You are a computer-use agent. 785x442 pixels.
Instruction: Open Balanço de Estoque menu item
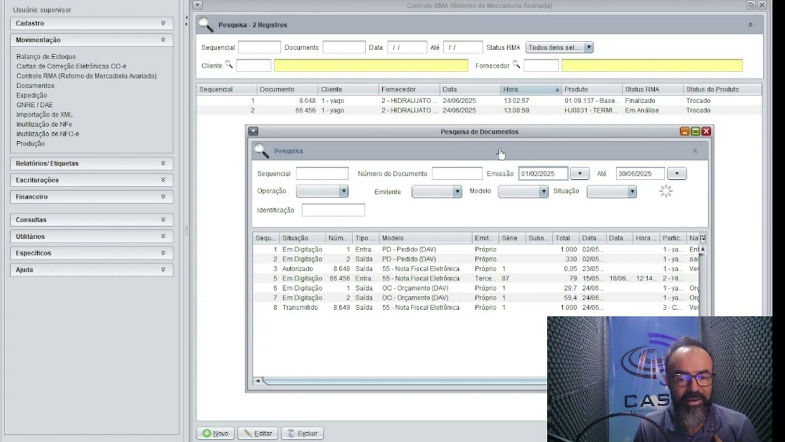[x=46, y=57]
